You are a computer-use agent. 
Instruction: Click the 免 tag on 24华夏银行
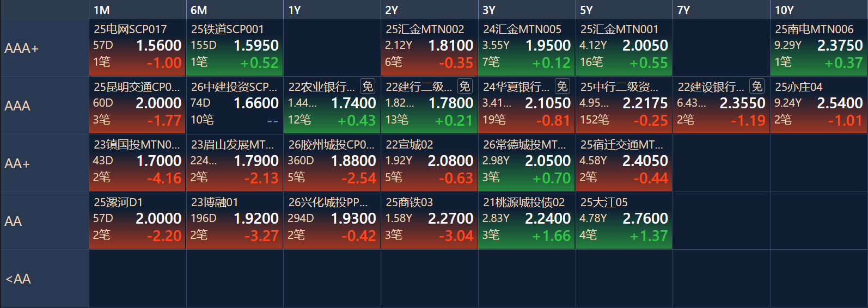coord(562,87)
